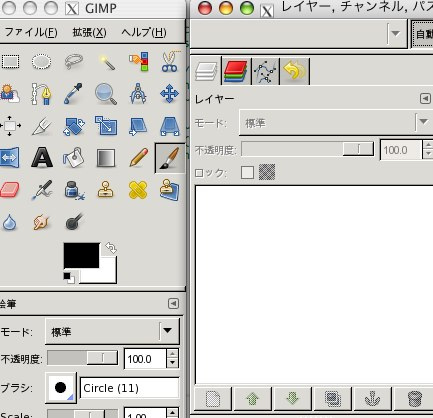Select the Paintbrush tool

tap(170, 158)
